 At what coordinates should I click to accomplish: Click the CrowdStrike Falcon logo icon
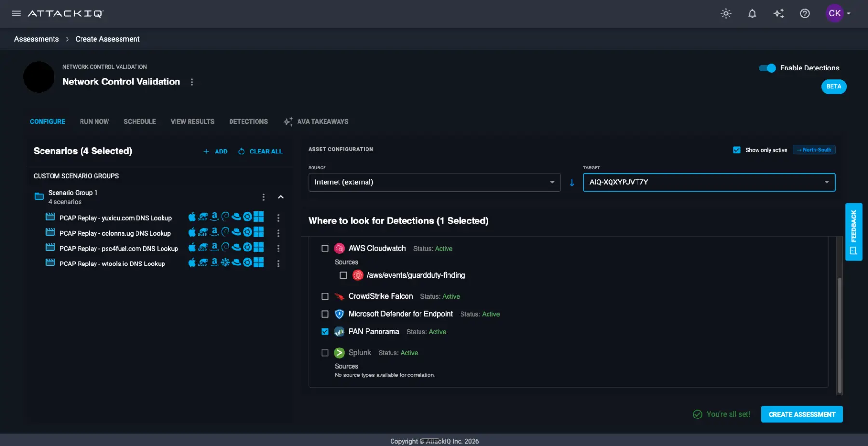(x=339, y=296)
